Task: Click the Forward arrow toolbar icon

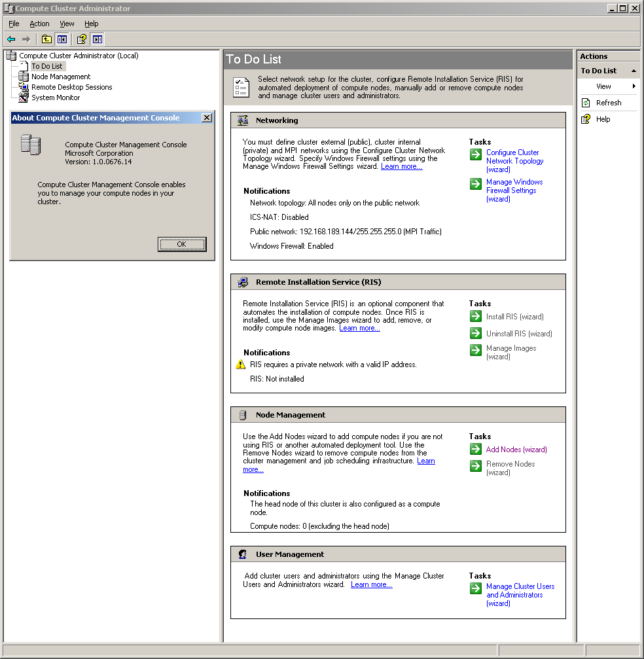Action: [x=26, y=39]
